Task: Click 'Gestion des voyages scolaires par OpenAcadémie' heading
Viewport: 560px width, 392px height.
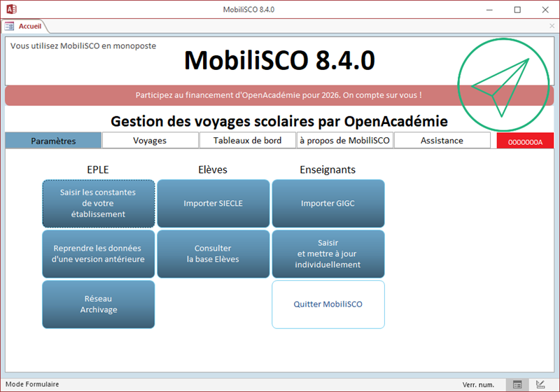Action: (x=279, y=121)
